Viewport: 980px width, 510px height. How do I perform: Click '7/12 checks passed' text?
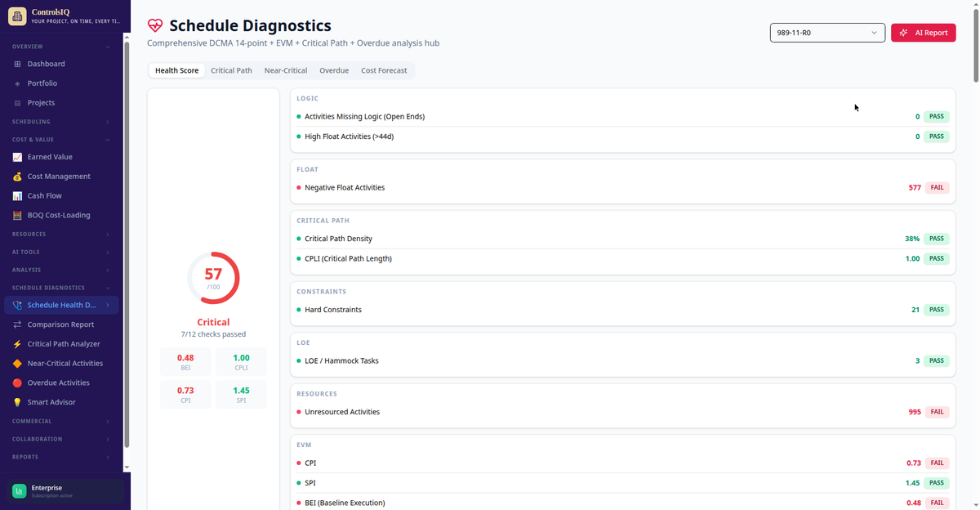click(x=213, y=334)
